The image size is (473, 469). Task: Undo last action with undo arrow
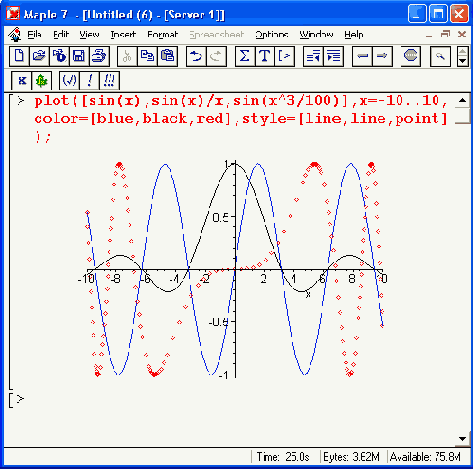click(x=196, y=56)
